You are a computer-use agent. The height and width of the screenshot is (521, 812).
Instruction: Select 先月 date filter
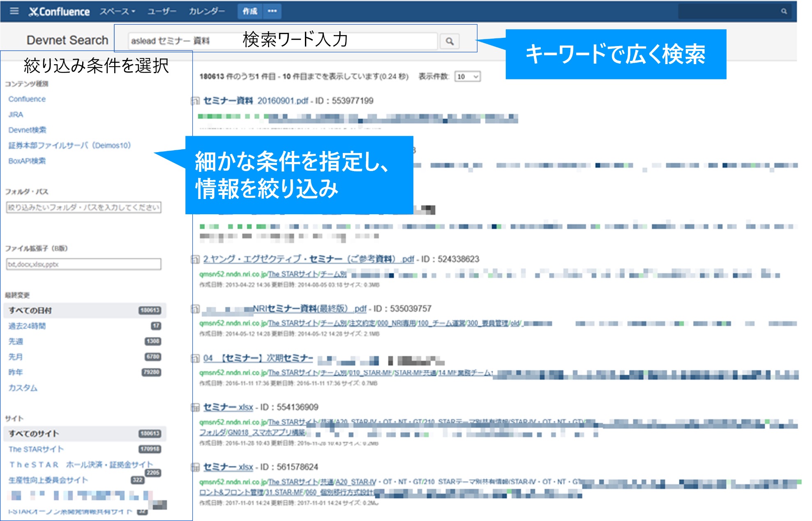click(x=16, y=357)
